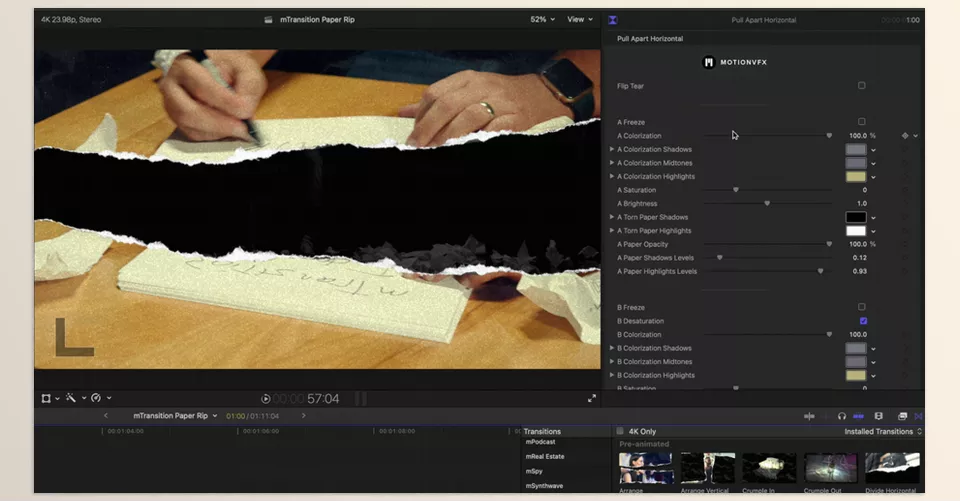Expand A Colorization Highlights disclosure triangle
The width and height of the screenshot is (960, 501).
(x=612, y=176)
